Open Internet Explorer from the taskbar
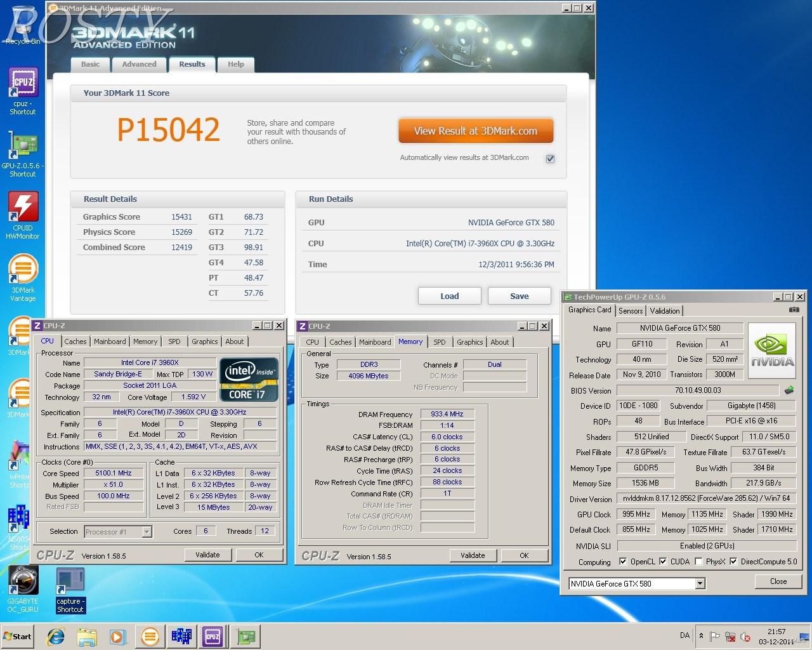 [x=56, y=636]
